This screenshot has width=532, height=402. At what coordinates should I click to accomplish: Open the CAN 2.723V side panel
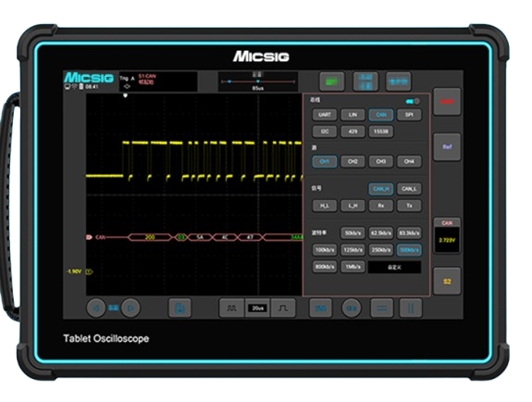pyautogui.click(x=447, y=236)
